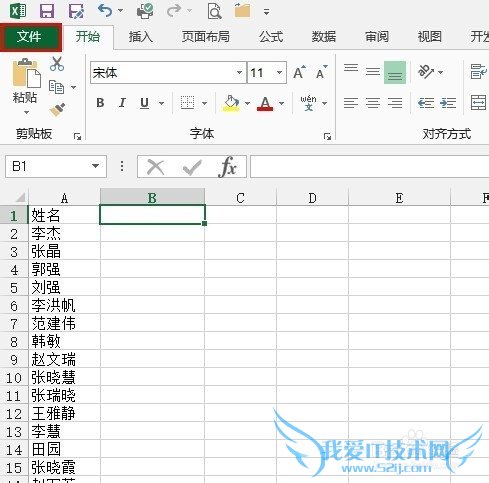Open the copy options dropdown arrow
The width and height of the screenshot is (489, 483).
click(x=73, y=87)
